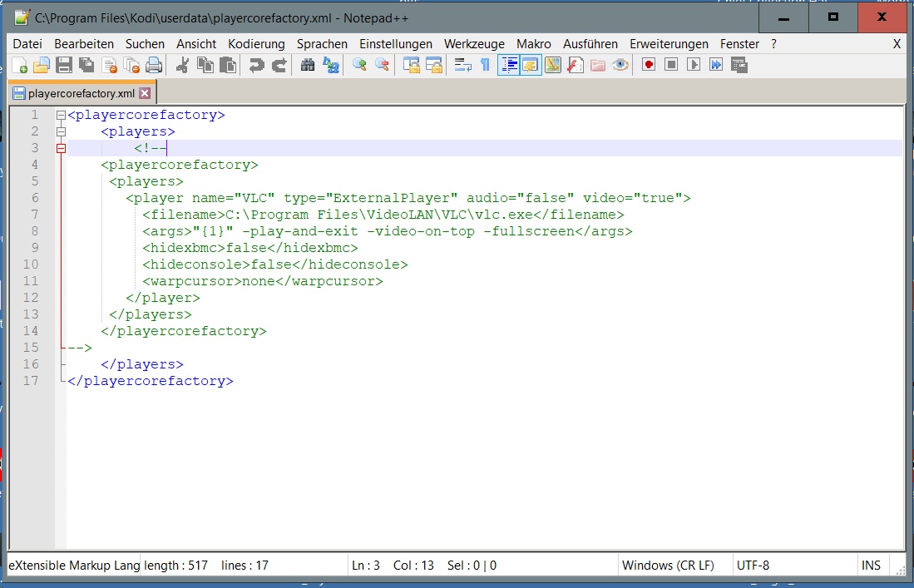
Task: Click the Save All icon
Action: point(86,65)
